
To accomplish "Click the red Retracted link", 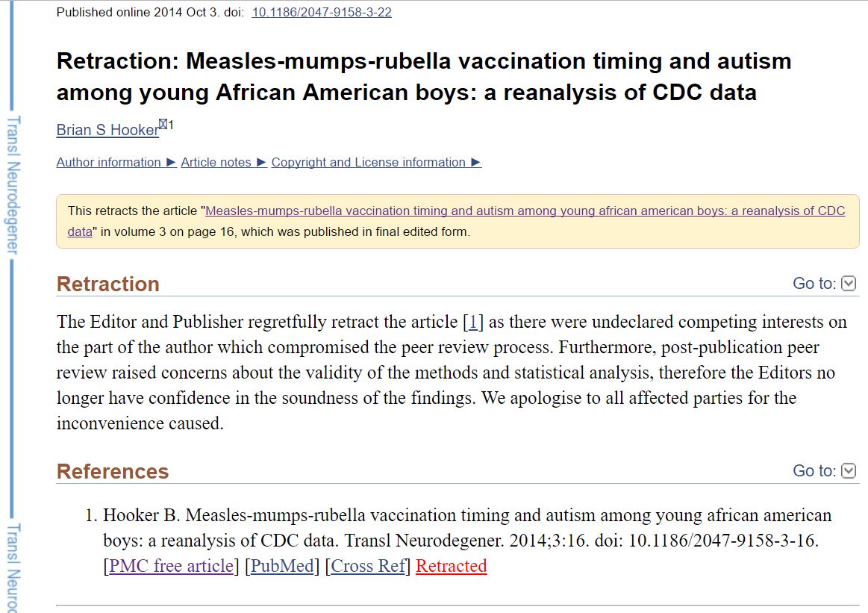I will [451, 567].
